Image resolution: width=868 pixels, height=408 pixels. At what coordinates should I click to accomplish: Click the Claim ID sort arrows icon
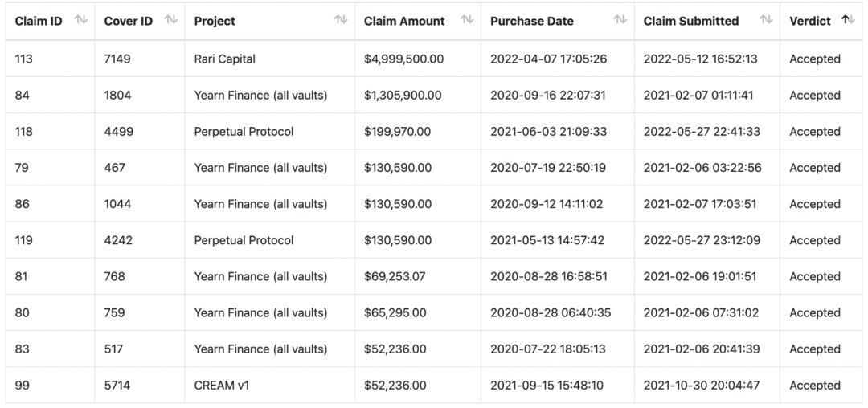click(x=80, y=20)
